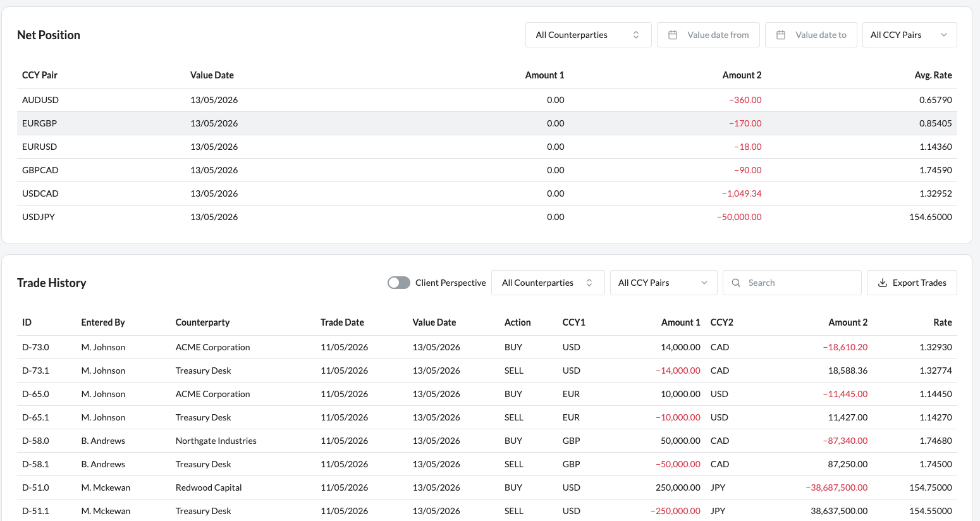Viewport: 980px width, 521px height.
Task: Open the Value date to picker
Action: click(x=811, y=35)
